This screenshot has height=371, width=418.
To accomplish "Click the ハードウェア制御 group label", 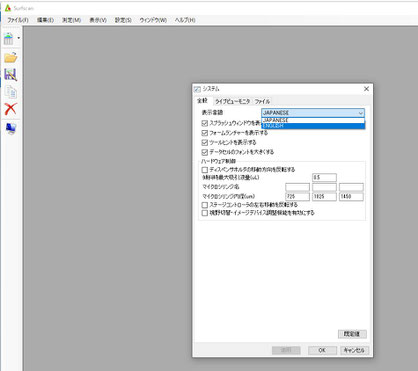I will pyautogui.click(x=218, y=161).
